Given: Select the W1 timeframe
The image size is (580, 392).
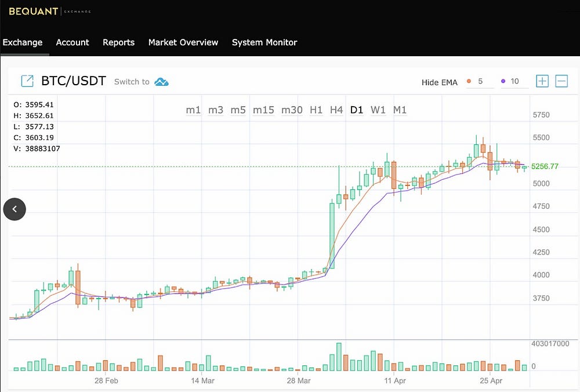Looking at the screenshot, I should coord(378,110).
